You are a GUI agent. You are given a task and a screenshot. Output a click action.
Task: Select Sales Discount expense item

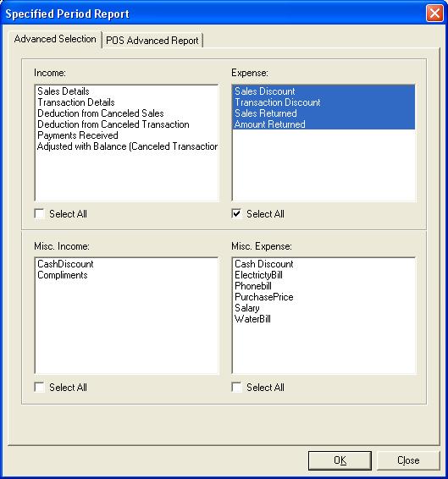(x=324, y=91)
